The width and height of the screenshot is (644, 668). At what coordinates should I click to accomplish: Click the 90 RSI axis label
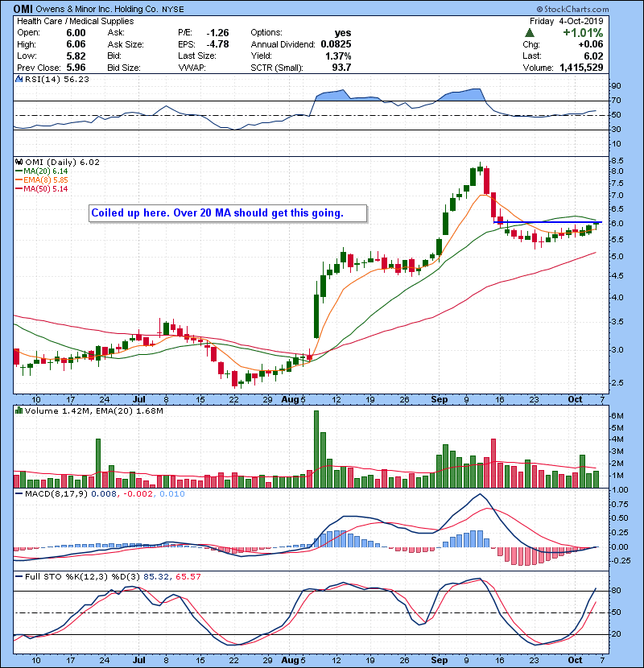tap(617, 86)
